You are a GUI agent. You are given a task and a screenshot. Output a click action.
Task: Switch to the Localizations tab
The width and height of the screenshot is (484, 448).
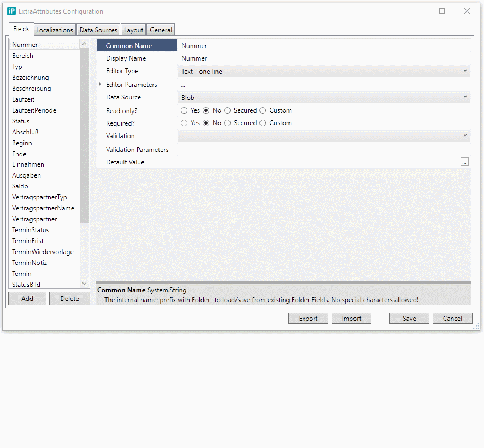55,30
